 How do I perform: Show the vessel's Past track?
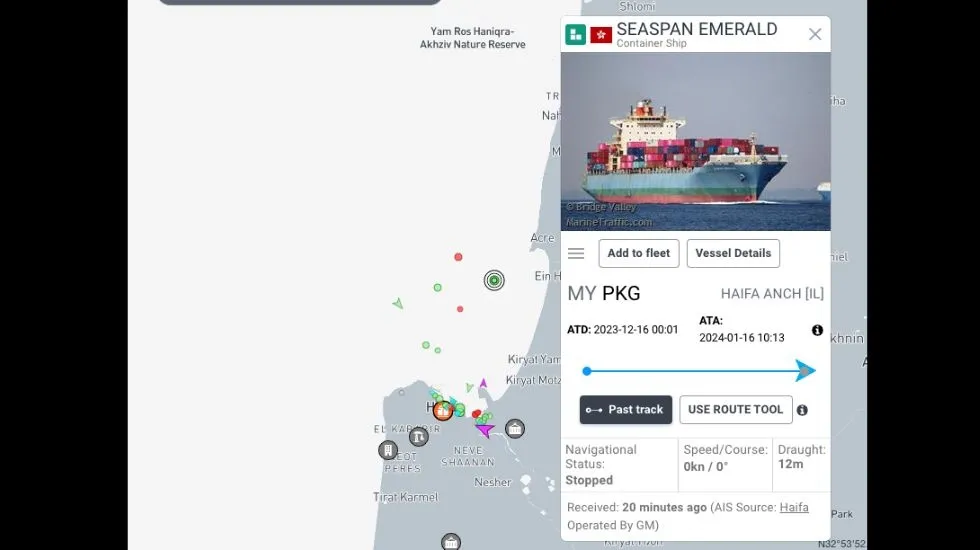point(626,409)
